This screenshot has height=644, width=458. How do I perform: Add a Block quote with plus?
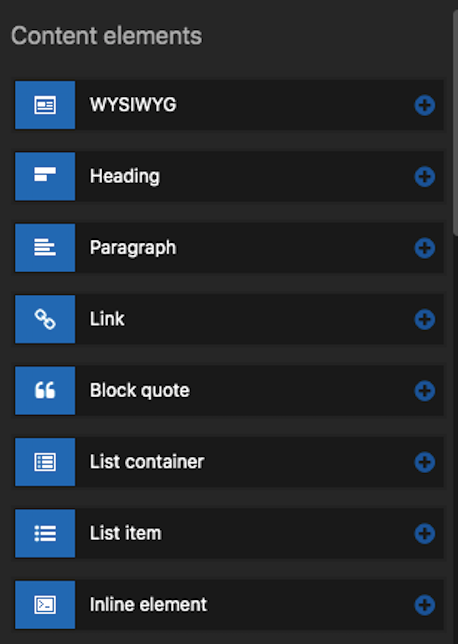[425, 391]
